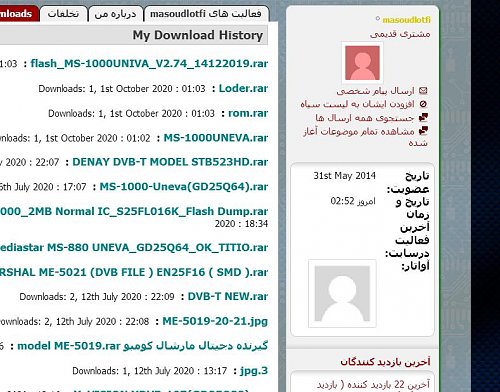Viewport: 500px width, 392px height.
Task: Click the masoudlotfi username link
Action: coord(406,20)
